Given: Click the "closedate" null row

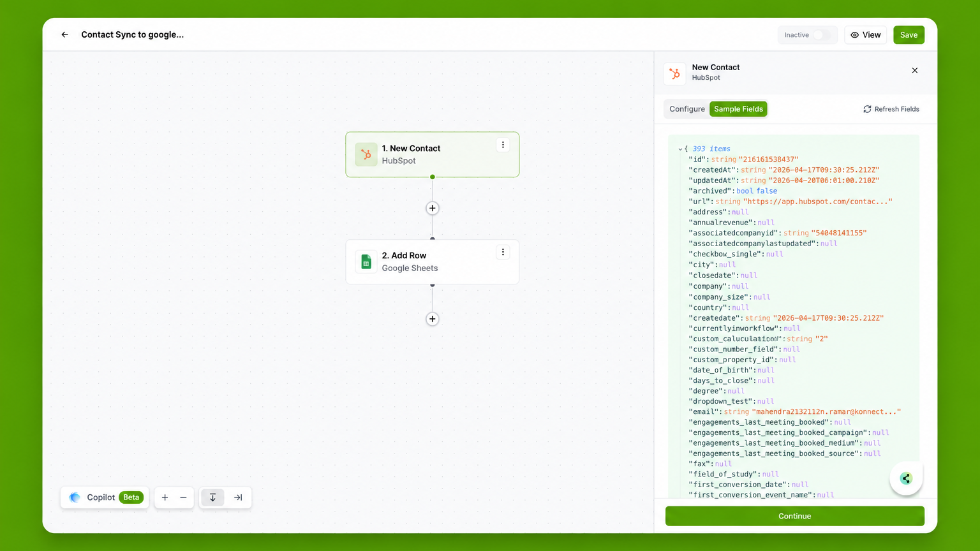Looking at the screenshot, I should pyautogui.click(x=723, y=275).
